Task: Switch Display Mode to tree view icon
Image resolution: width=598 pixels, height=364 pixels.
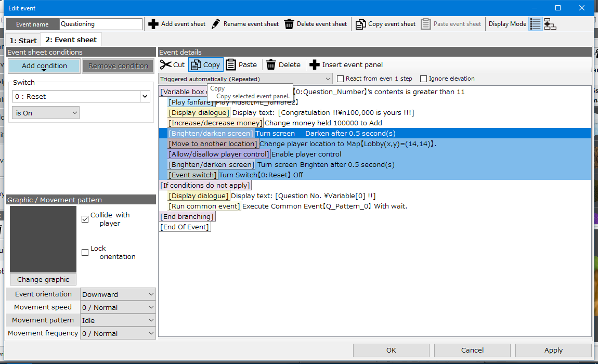Action: (550, 24)
